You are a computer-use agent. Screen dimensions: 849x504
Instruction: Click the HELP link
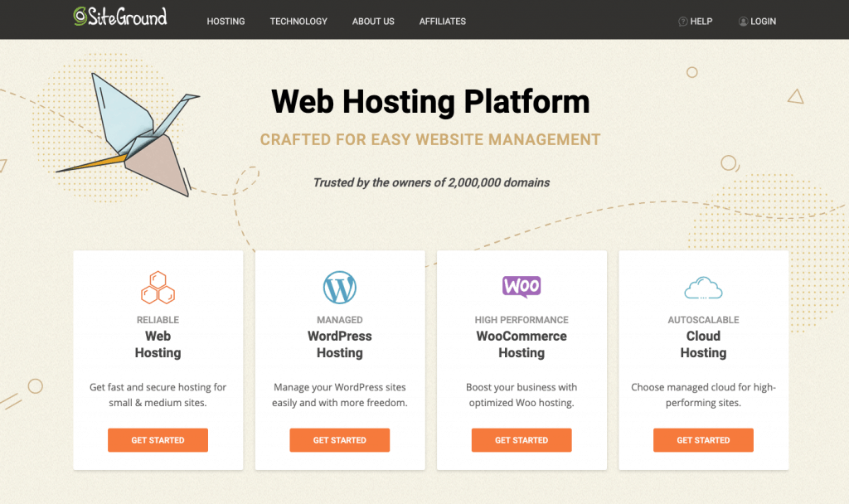coord(696,21)
